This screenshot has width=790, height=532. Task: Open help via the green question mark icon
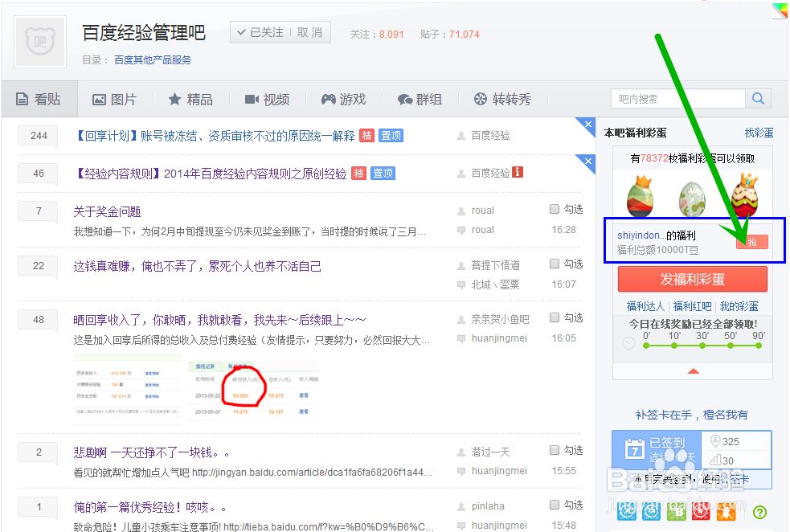pyautogui.click(x=759, y=513)
